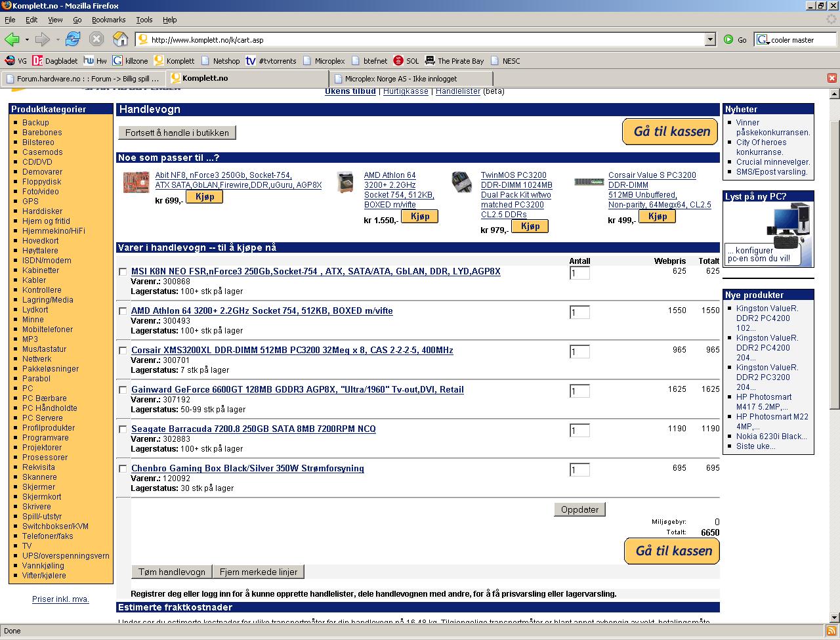The image size is (840, 640).
Task: Tick the checkbox for Corsair XMS3200XL
Action: point(123,351)
